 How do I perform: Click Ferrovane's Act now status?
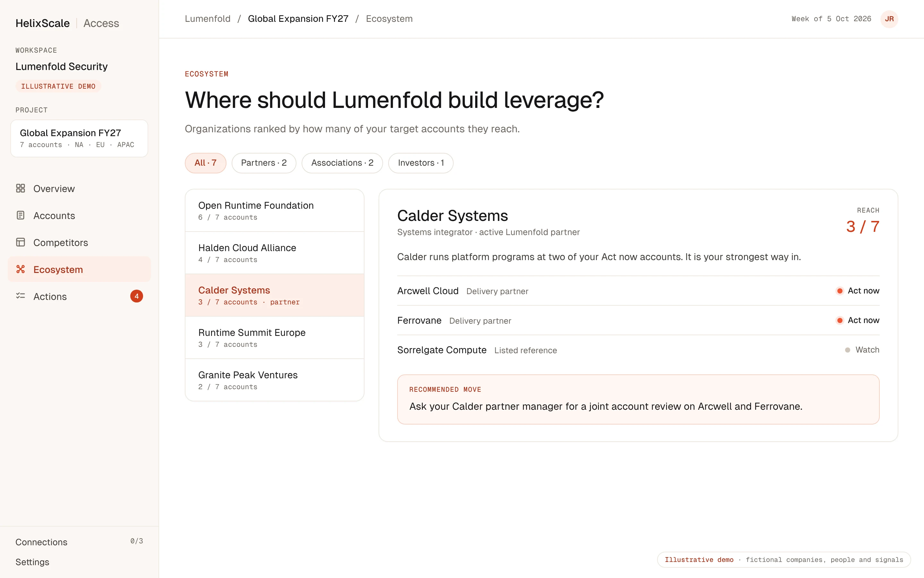pyautogui.click(x=857, y=320)
